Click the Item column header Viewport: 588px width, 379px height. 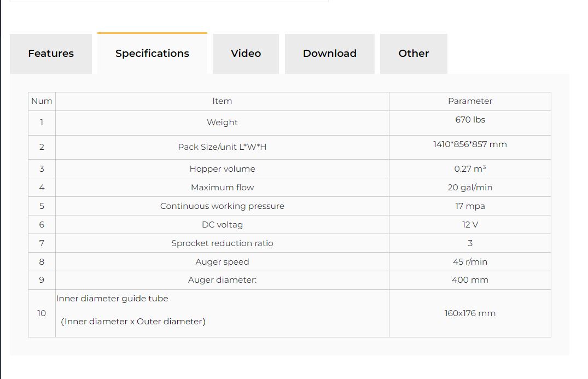222,101
